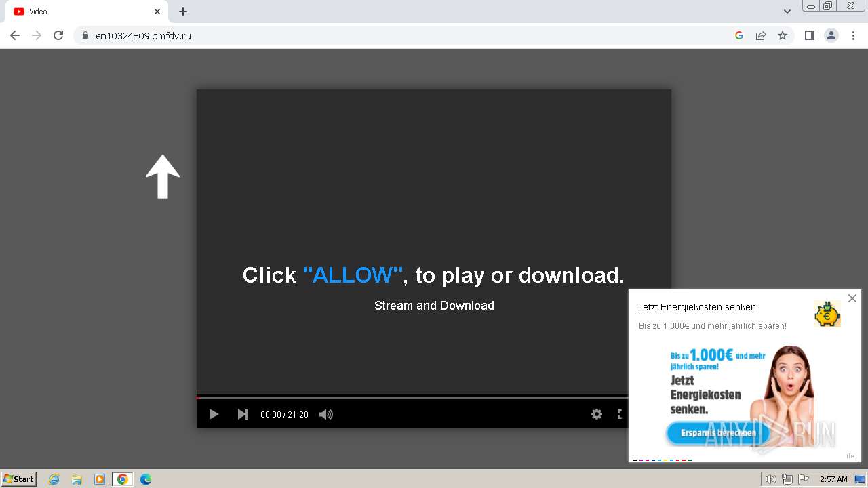868x488 pixels.
Task: Switch to Chrome in taskbar
Action: 123,479
